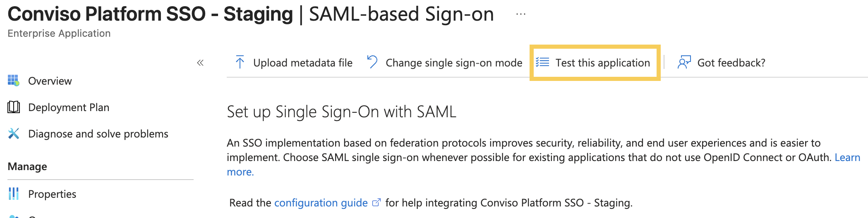868x218 pixels.
Task: Click the Upload metadata file arrow icon
Action: click(240, 62)
